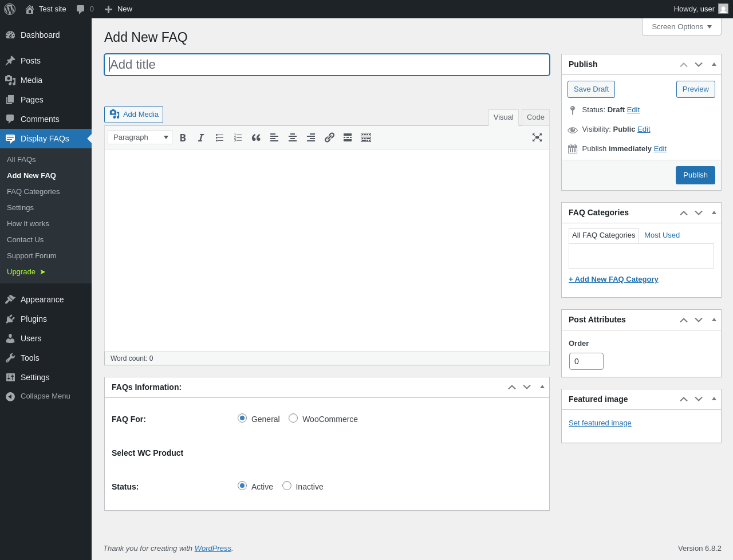Open Appearance menu in sidebar
Viewport: 733px width, 560px height.
click(x=46, y=299)
